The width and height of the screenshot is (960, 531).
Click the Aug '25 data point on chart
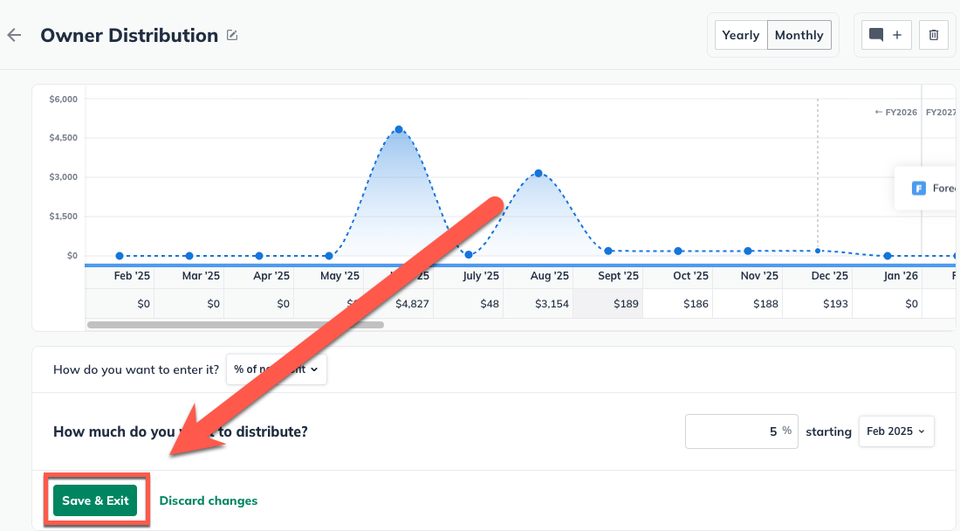(x=538, y=173)
